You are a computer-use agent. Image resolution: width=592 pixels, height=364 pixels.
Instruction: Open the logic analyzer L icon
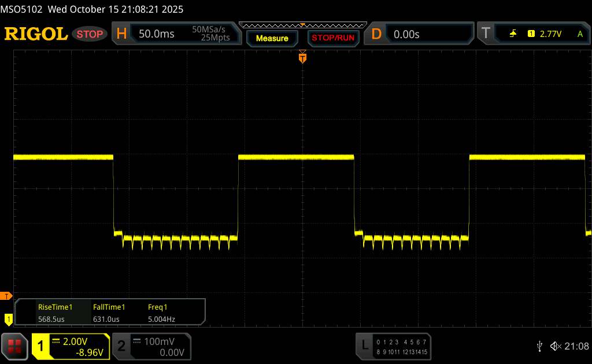pyautogui.click(x=365, y=346)
